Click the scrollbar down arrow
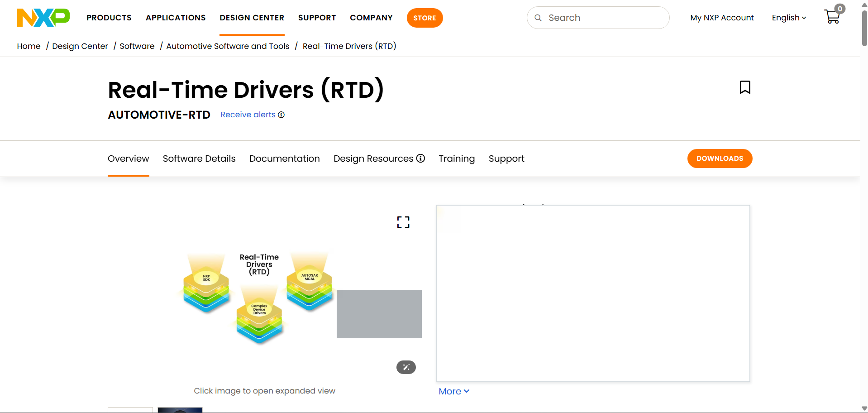 864,408
